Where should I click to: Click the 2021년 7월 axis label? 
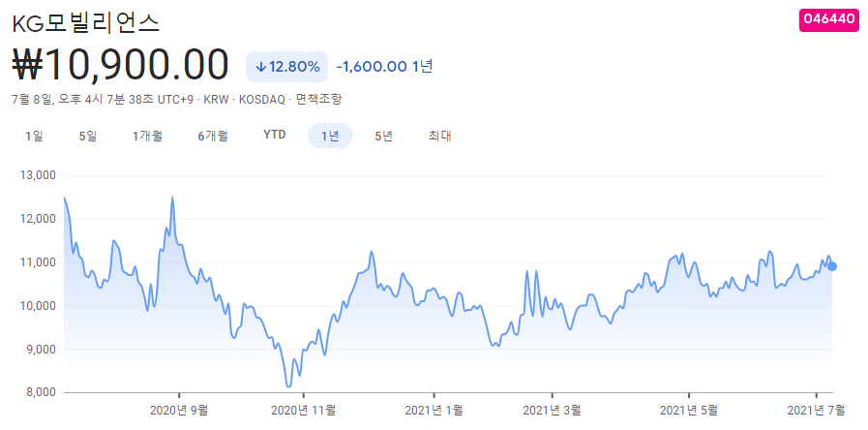click(817, 411)
